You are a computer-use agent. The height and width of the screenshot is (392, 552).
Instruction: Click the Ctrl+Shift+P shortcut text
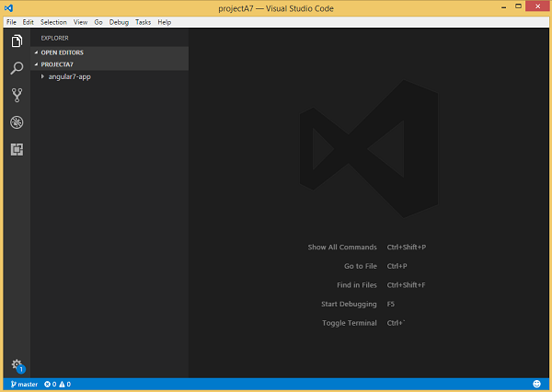(x=407, y=248)
